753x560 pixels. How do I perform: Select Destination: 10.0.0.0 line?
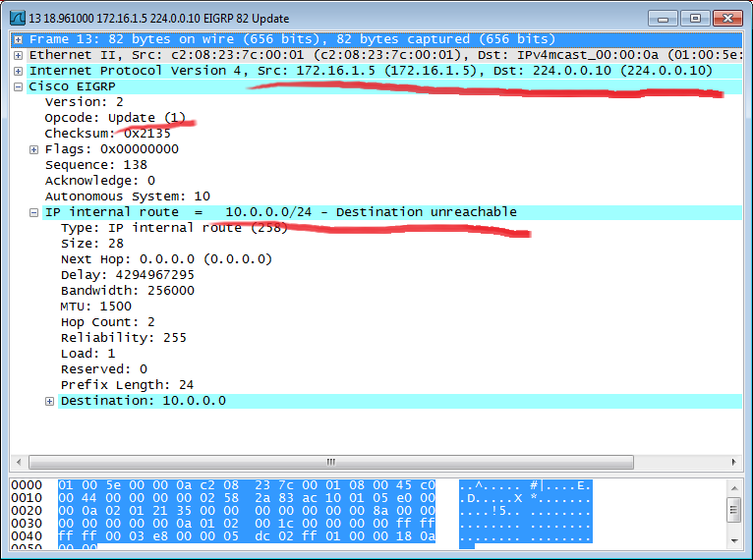pos(399,401)
